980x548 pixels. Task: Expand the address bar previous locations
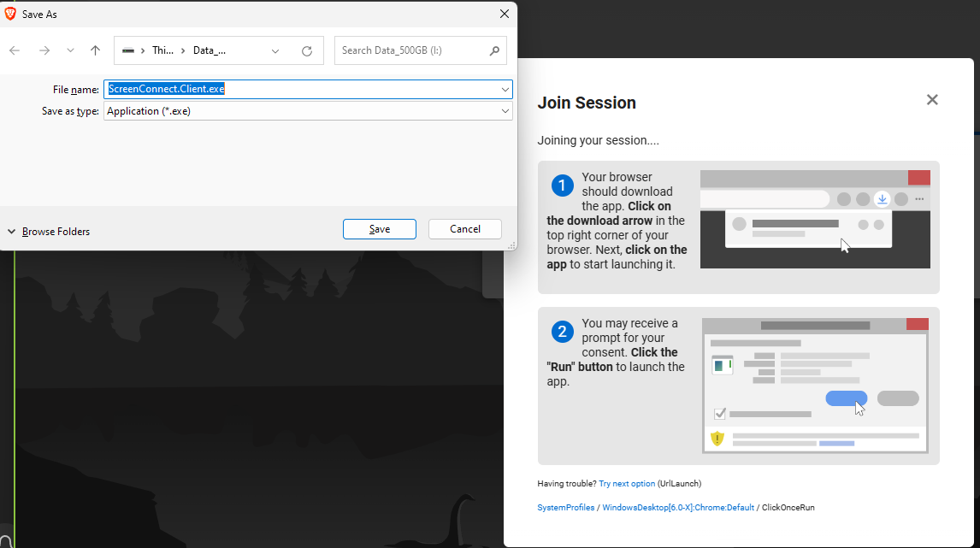(275, 51)
